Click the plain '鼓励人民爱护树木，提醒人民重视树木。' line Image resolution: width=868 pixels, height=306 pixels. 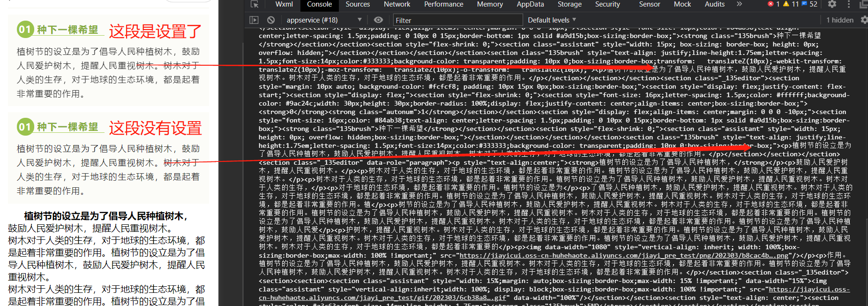point(90,228)
